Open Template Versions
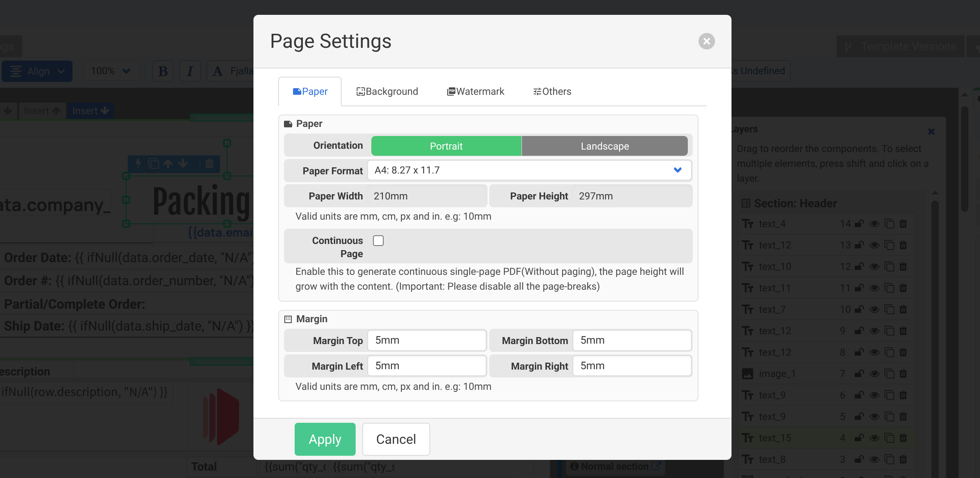The image size is (980, 478). pyautogui.click(x=900, y=47)
